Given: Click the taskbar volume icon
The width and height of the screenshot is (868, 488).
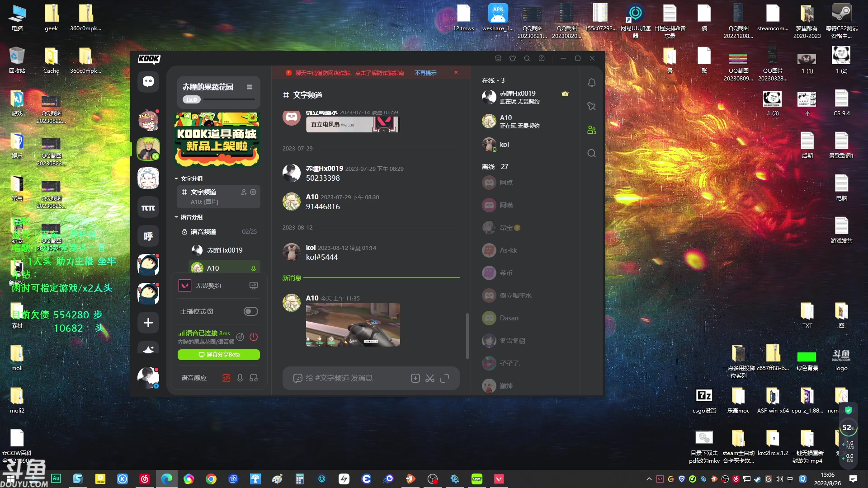Looking at the screenshot, I should coord(779,479).
